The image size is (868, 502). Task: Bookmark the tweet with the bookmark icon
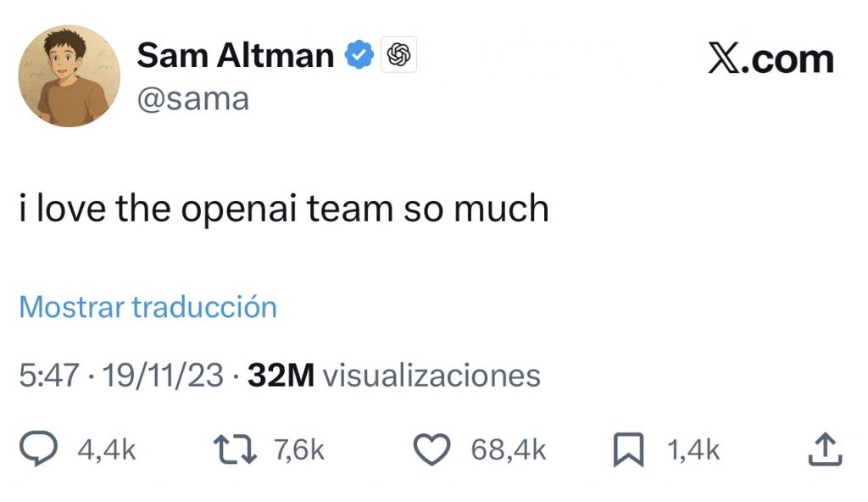click(x=628, y=449)
